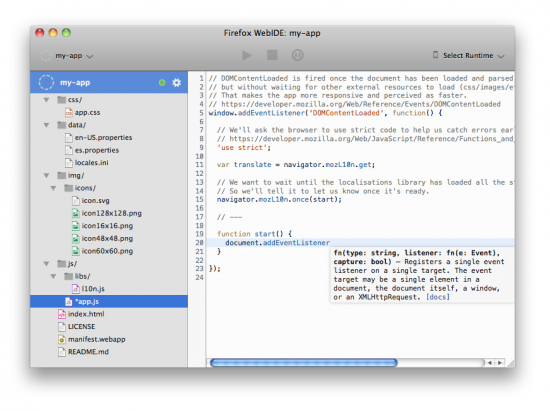The image size is (550, 411).
Task: Collapse the css/ folder
Action: click(x=46, y=100)
